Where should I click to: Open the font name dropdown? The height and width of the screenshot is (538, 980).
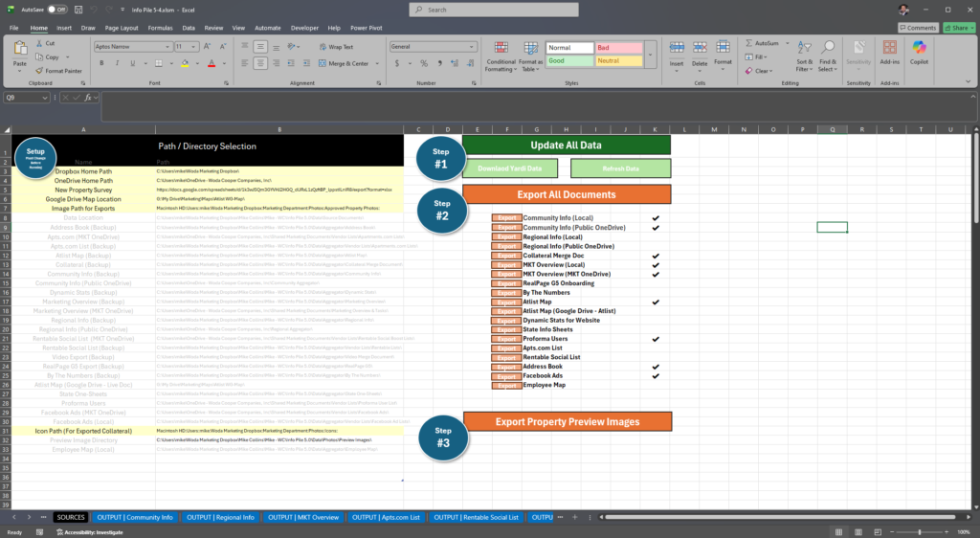click(x=168, y=46)
